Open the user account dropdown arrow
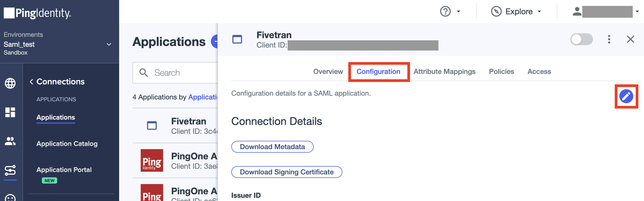This screenshot has height=201, width=644. [637, 12]
